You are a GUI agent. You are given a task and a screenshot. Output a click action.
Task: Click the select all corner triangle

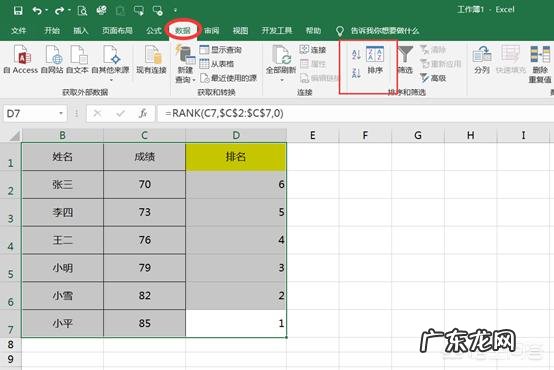click(14, 136)
